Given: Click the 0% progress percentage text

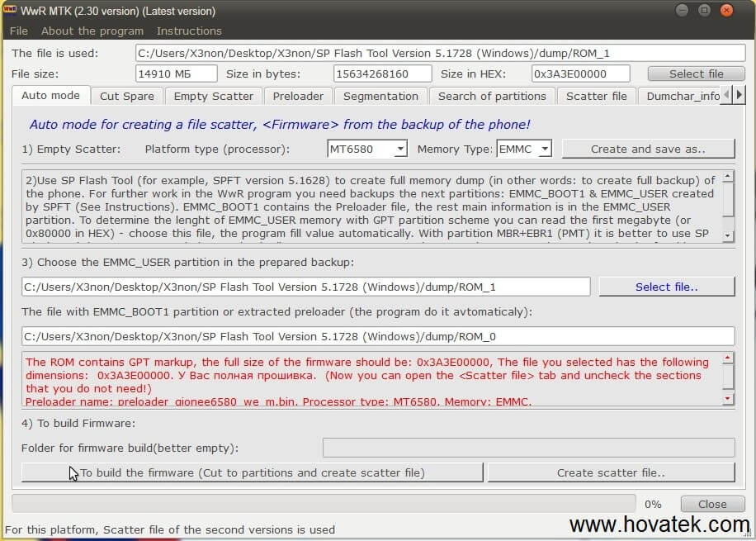Looking at the screenshot, I should click(x=653, y=505).
